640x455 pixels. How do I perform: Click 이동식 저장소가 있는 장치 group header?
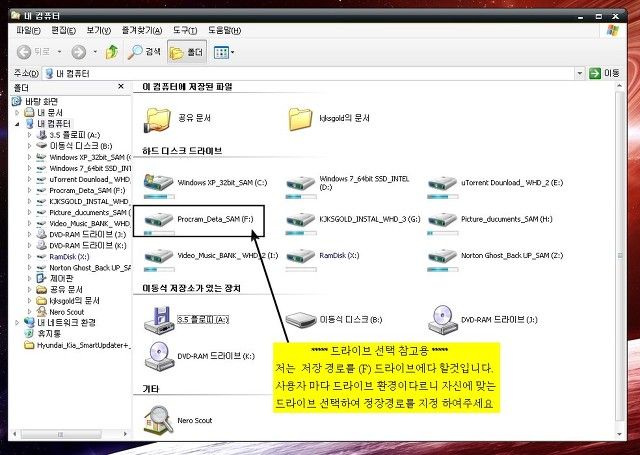pyautogui.click(x=191, y=288)
